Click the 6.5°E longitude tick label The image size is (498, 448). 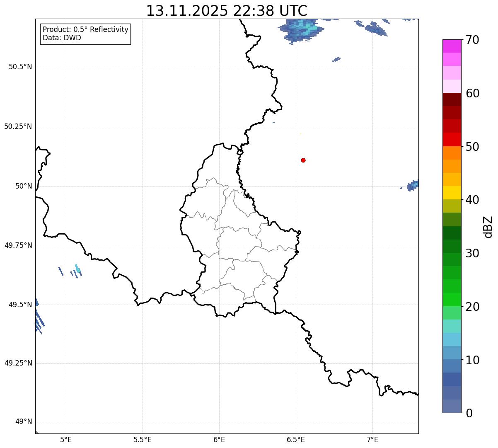pos(296,439)
